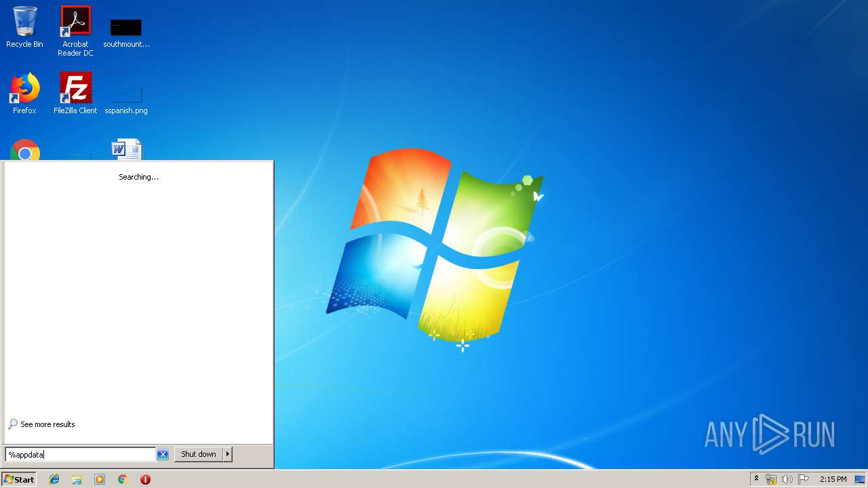Open Windows Media Player from the taskbar
The width and height of the screenshot is (868, 488).
click(x=100, y=479)
